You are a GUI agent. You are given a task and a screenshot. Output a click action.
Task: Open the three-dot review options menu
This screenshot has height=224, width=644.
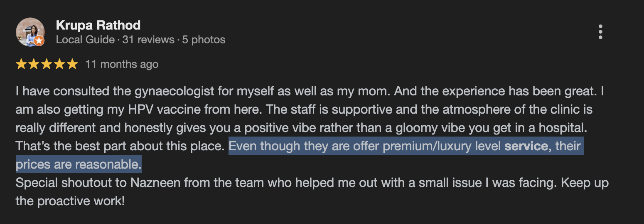[x=600, y=32]
